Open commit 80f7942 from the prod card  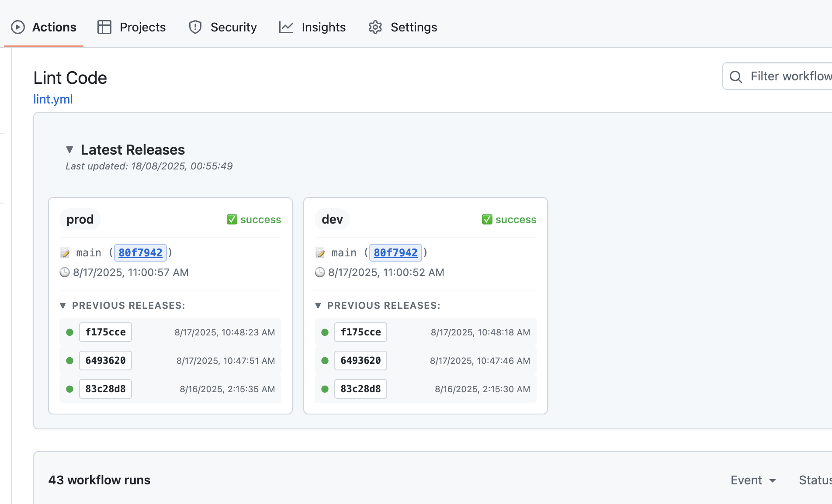pos(140,252)
